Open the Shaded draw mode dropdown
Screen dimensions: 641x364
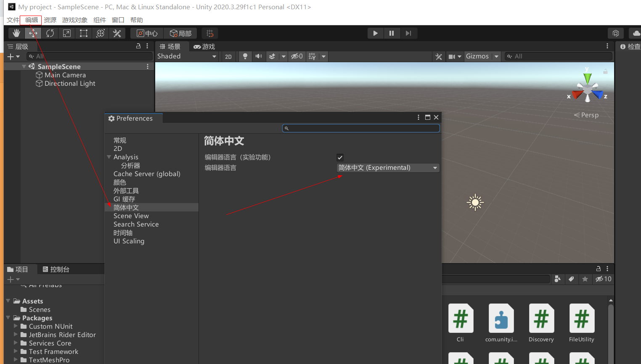pos(187,56)
